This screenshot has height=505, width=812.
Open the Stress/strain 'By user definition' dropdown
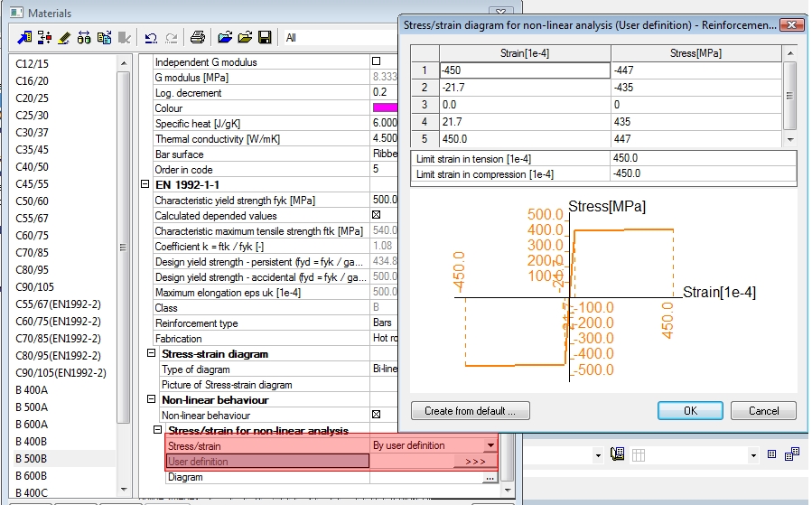[x=490, y=445]
